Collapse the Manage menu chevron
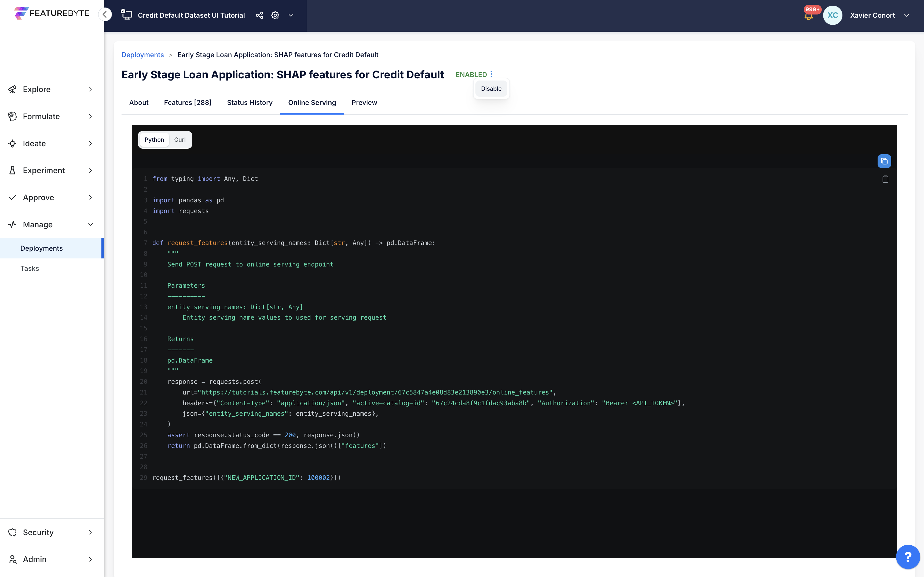Screen dimensions: 924x577 tap(90, 224)
